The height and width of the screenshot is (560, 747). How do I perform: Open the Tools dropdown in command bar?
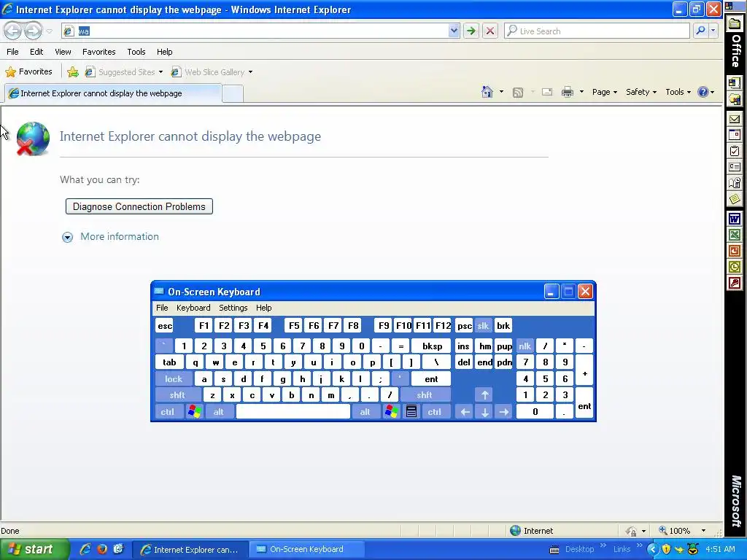(678, 92)
